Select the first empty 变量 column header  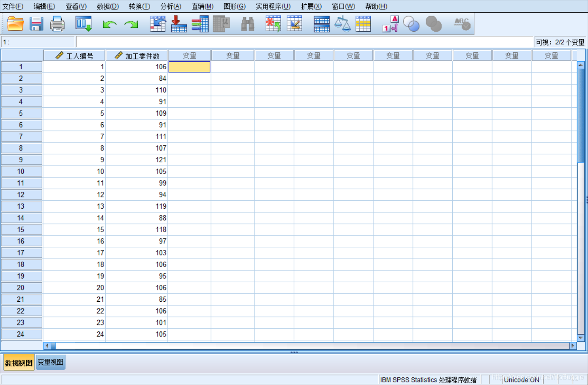[x=189, y=56]
